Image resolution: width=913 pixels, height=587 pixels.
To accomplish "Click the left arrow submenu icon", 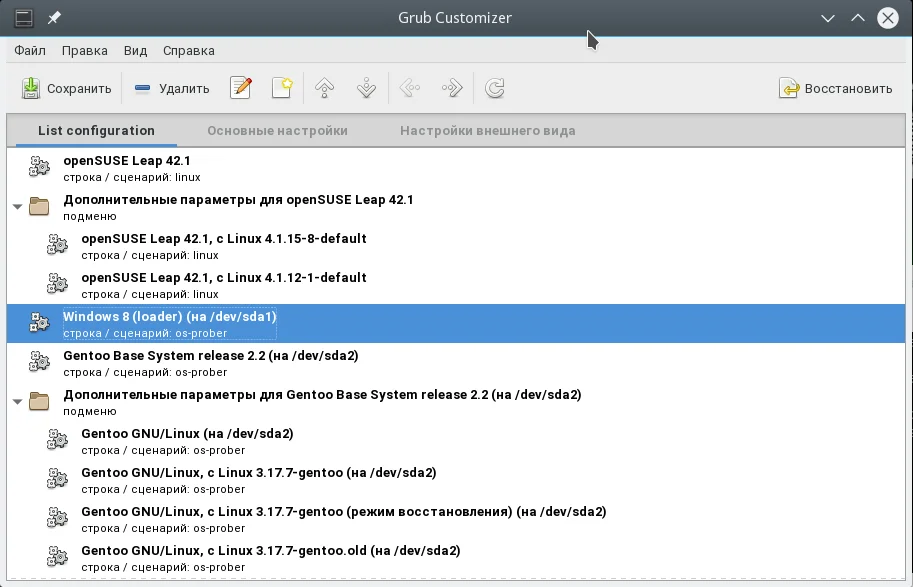I will pos(410,88).
